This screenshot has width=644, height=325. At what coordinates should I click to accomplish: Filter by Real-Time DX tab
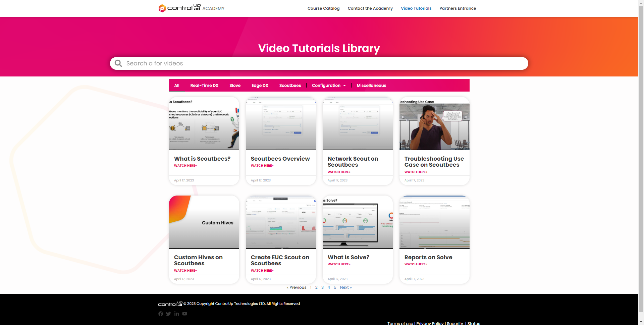[204, 86]
